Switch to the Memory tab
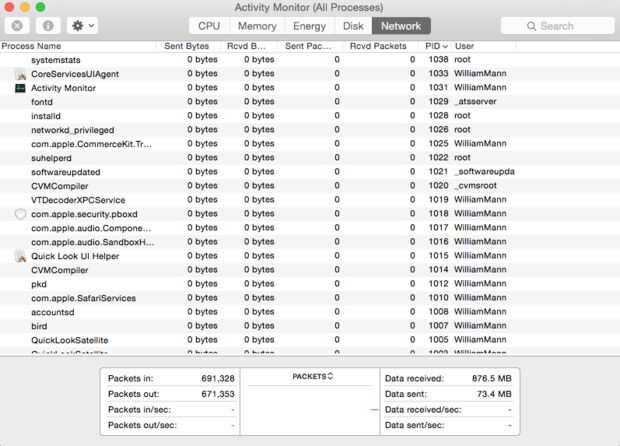This screenshot has height=446, width=620. [257, 26]
